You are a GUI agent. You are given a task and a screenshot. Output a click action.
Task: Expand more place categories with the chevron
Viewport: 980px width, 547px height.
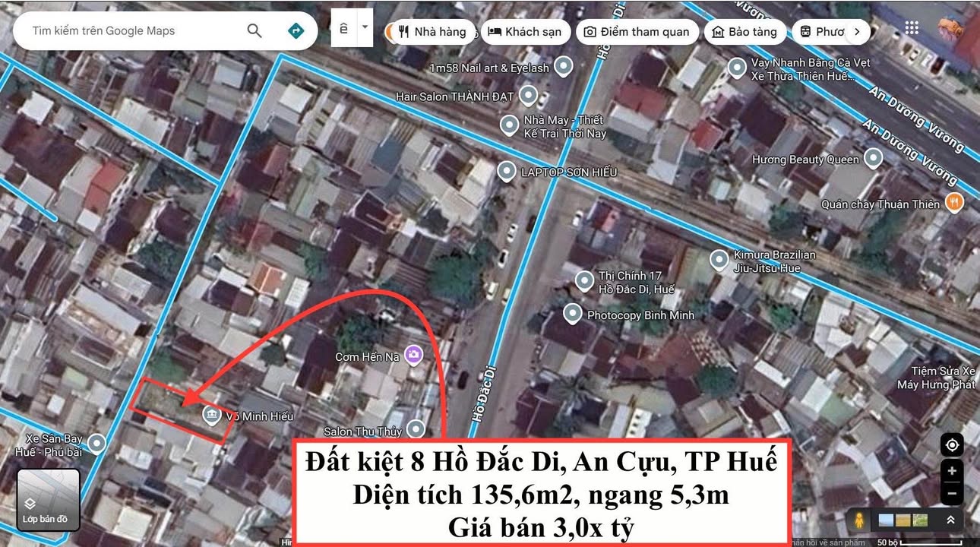(857, 32)
